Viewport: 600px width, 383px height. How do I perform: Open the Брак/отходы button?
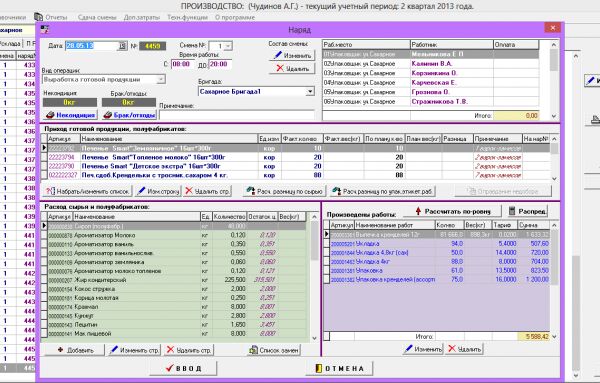pyautogui.click(x=129, y=115)
